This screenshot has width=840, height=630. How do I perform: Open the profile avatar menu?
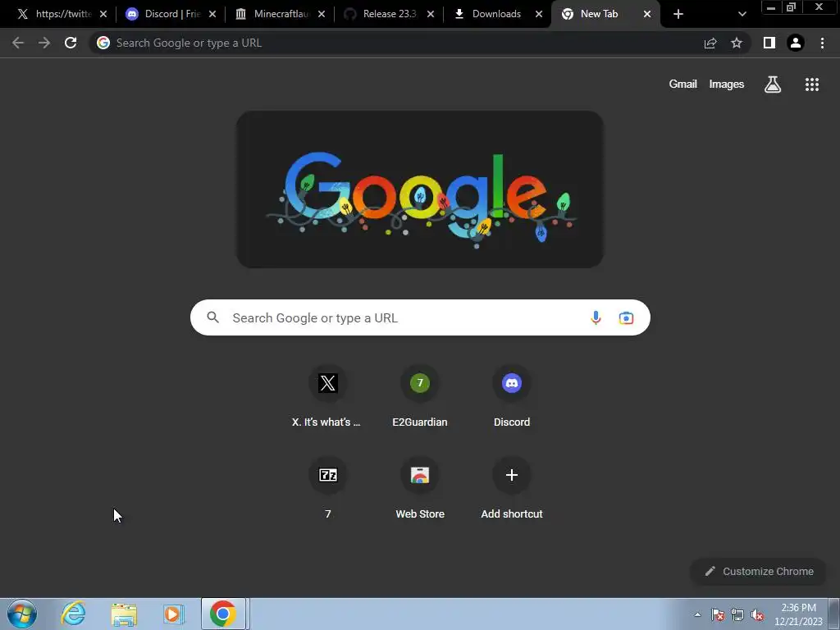click(x=796, y=43)
